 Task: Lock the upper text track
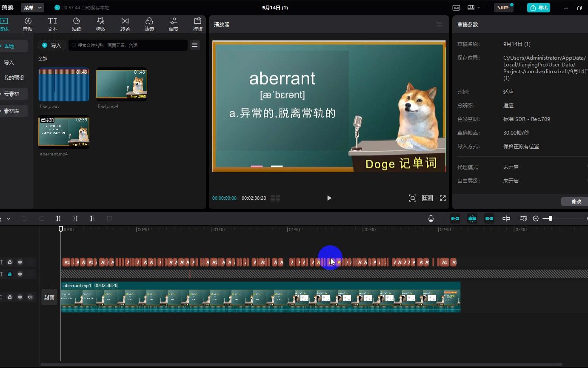[x=10, y=262]
